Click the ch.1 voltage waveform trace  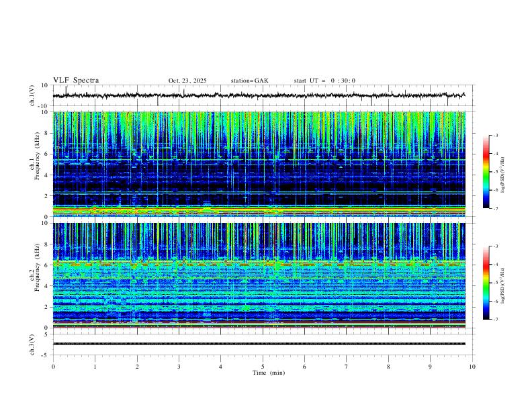coord(259,95)
